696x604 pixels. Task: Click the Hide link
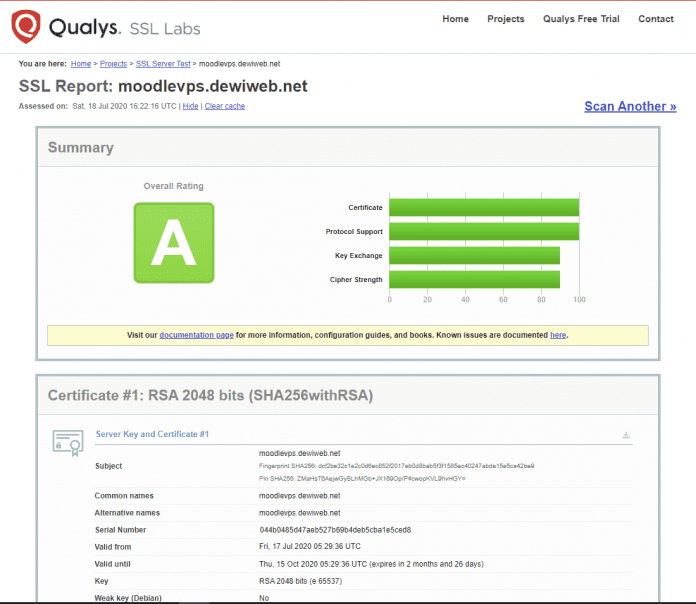(x=190, y=106)
